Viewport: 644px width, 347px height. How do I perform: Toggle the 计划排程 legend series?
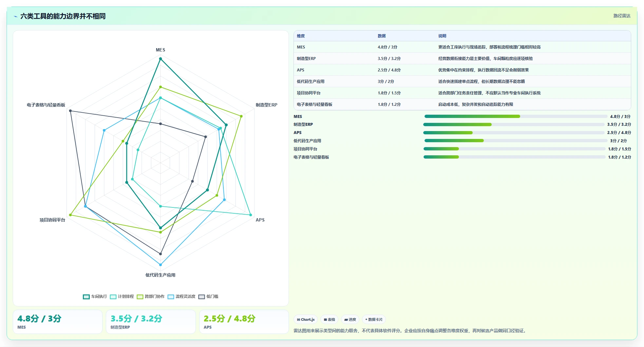(122, 297)
